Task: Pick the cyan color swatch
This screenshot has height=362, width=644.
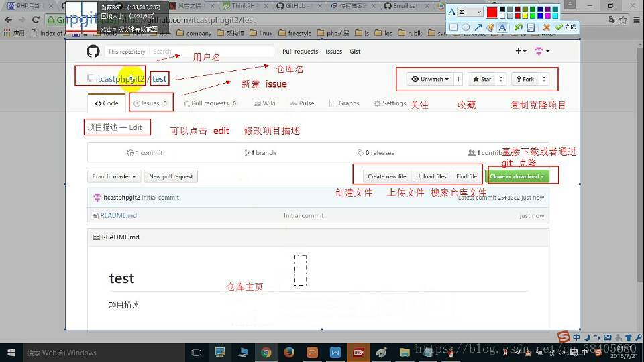Action: click(555, 15)
